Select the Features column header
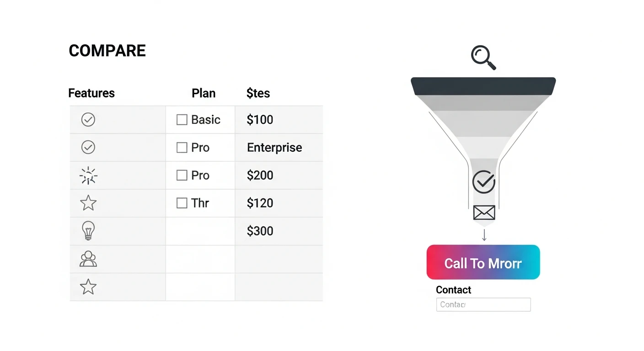644x351 pixels. [91, 93]
